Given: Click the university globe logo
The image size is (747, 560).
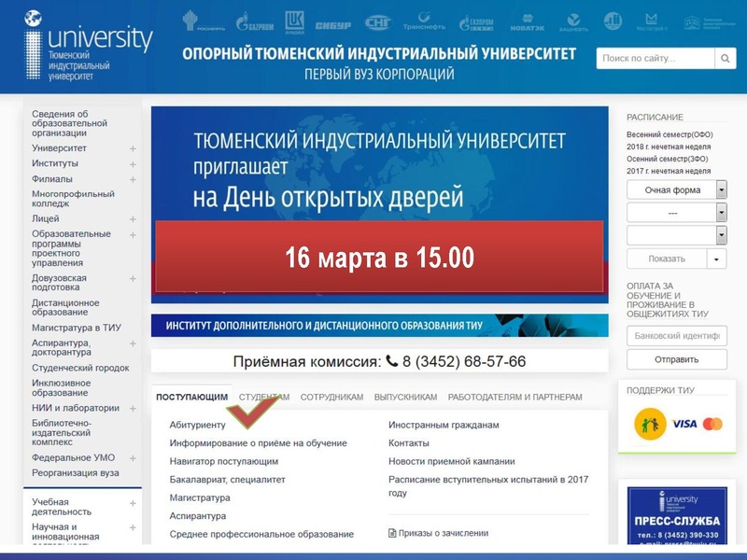Looking at the screenshot, I should 35,20.
